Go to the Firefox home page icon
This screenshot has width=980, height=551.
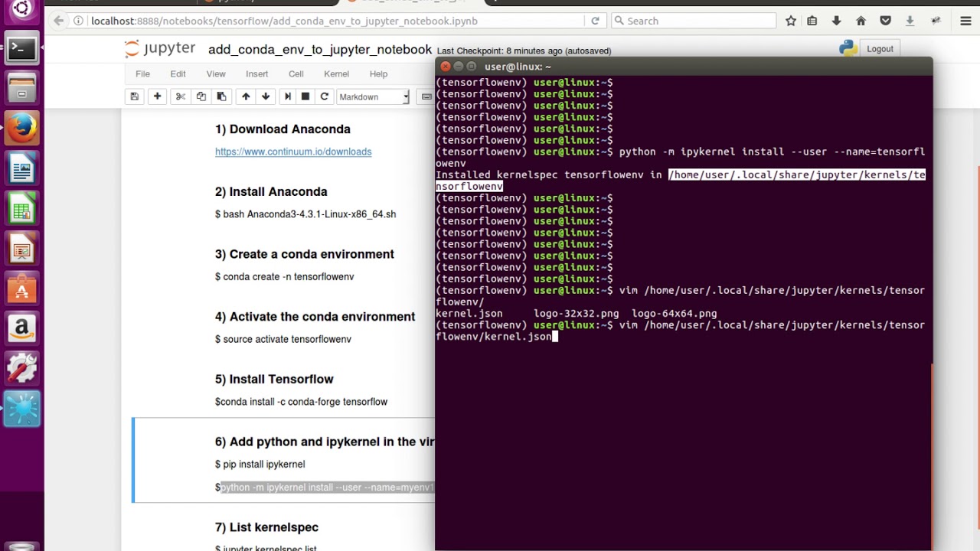coord(861,21)
